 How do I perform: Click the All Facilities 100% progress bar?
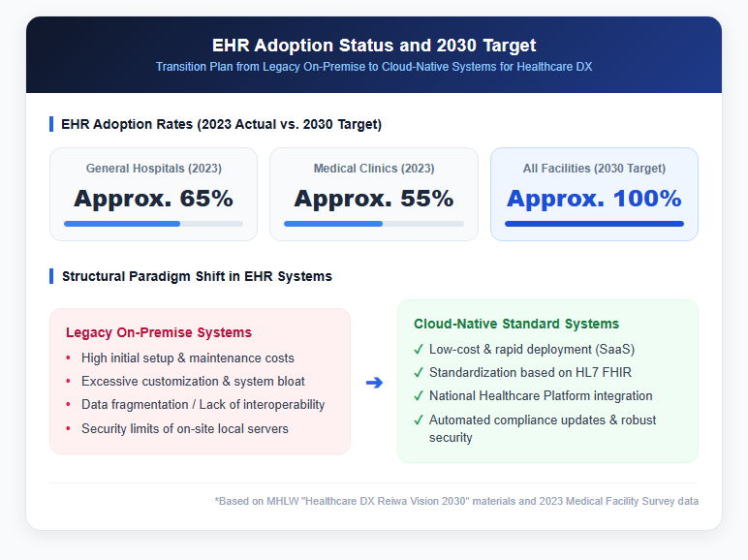pos(594,224)
